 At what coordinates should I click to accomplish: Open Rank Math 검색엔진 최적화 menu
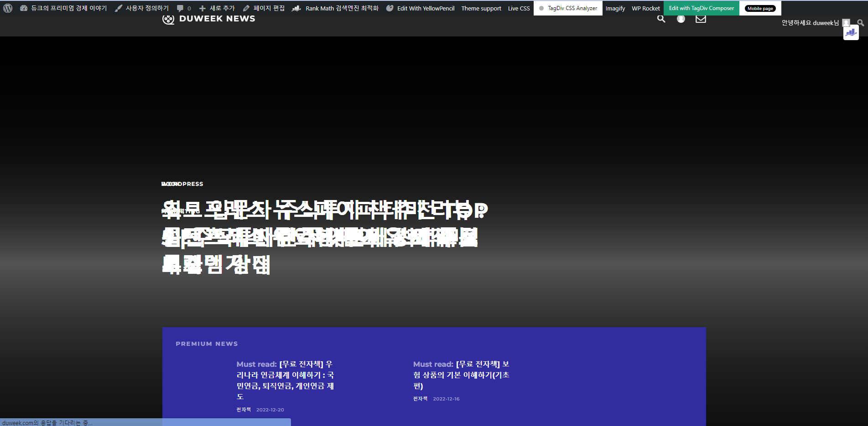tap(335, 8)
